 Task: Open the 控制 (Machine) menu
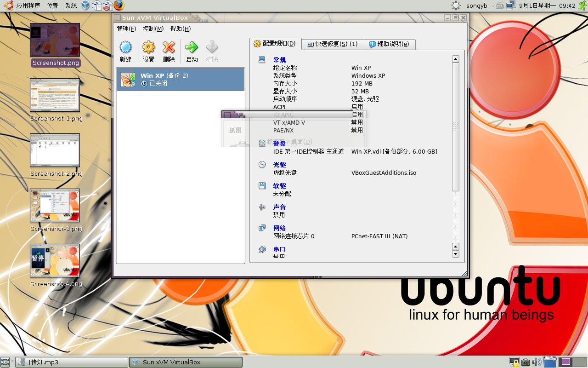click(153, 29)
